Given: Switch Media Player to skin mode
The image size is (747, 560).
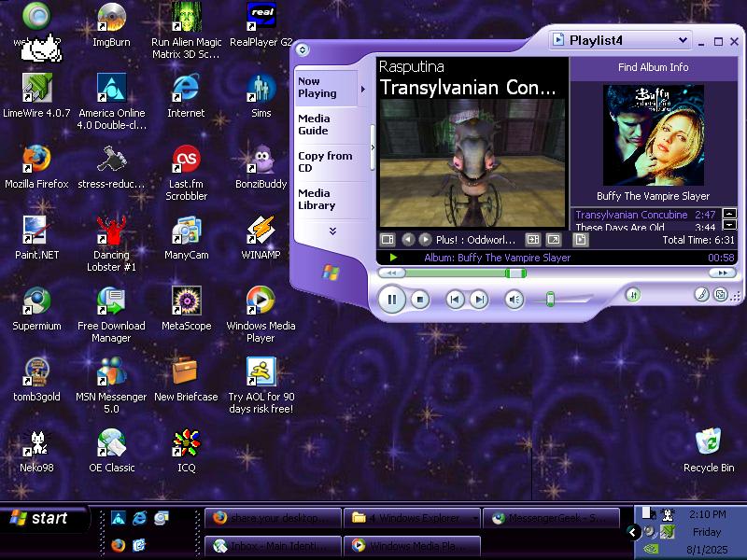Looking at the screenshot, I should (x=720, y=295).
